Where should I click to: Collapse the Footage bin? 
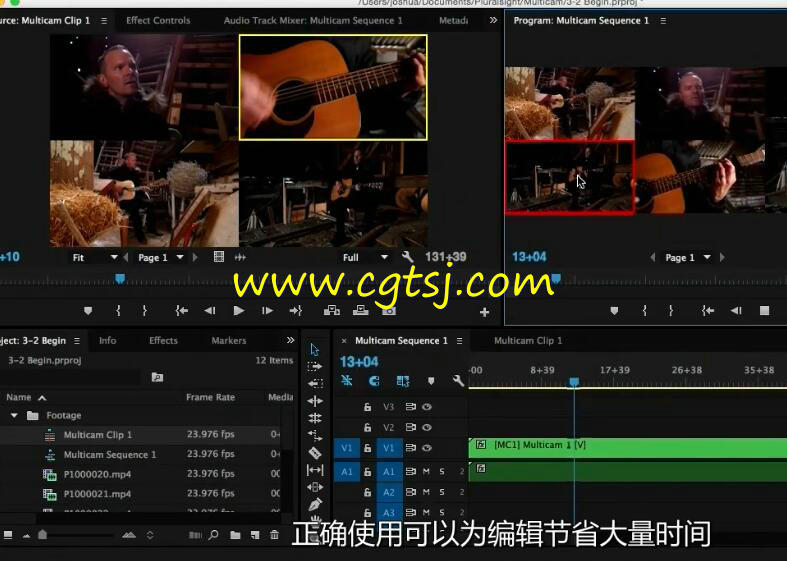pos(14,415)
